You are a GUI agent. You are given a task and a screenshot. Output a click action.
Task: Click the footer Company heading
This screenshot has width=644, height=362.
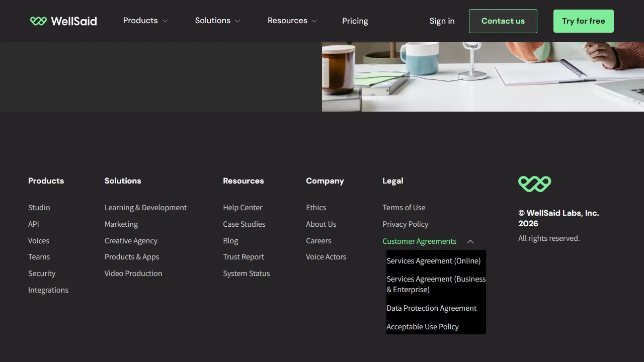[325, 181]
